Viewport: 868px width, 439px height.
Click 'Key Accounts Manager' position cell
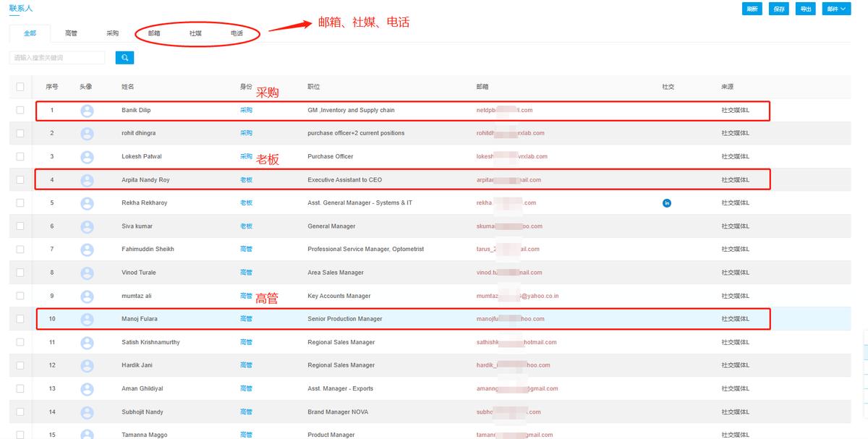coord(339,297)
